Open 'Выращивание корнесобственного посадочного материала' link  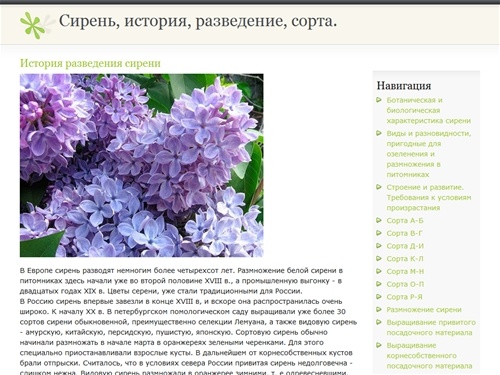pos(429,356)
